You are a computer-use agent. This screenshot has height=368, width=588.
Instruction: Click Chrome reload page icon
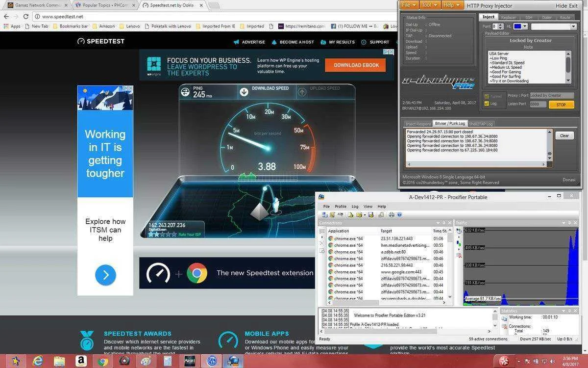[26, 16]
